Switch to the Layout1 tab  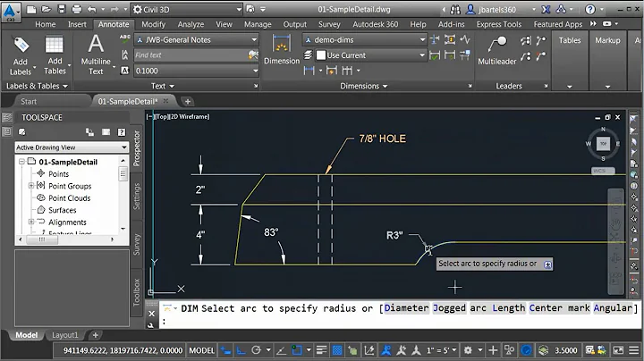pos(64,335)
